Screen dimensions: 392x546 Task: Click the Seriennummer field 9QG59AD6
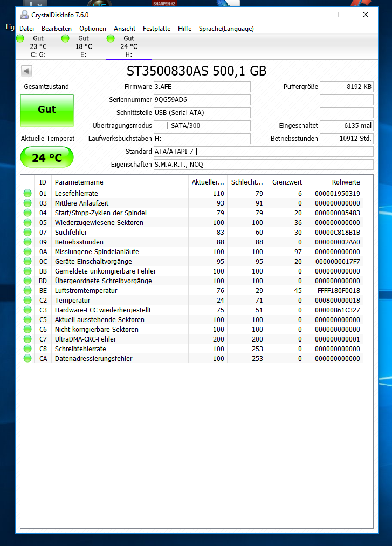(x=202, y=100)
